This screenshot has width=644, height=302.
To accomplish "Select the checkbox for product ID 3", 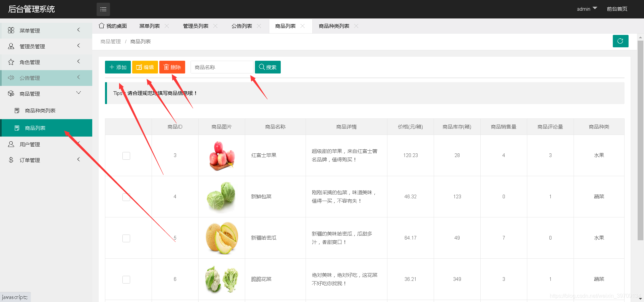I will coord(126,156).
